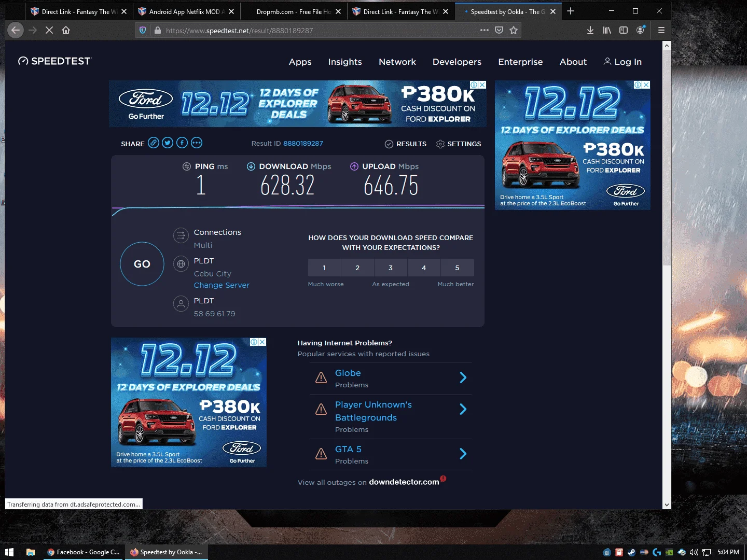Click the browser Back arrow button
Screen dimensions: 747x560
click(16, 30)
